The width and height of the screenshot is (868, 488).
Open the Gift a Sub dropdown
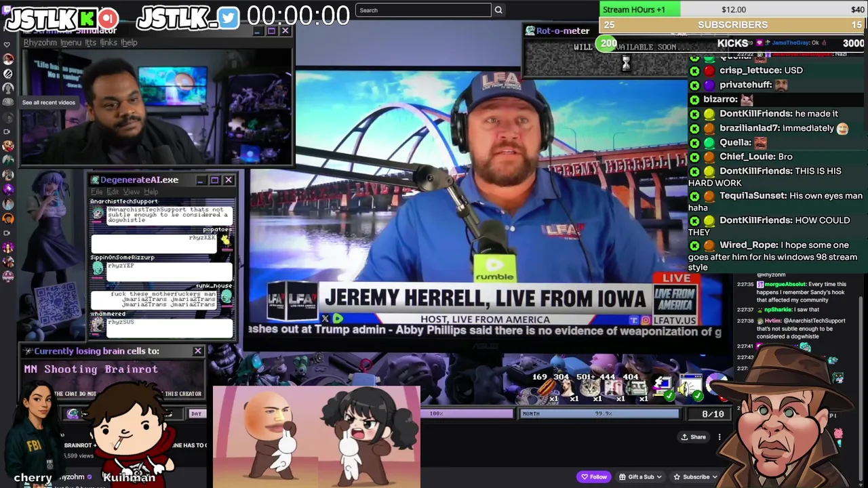[x=641, y=476]
